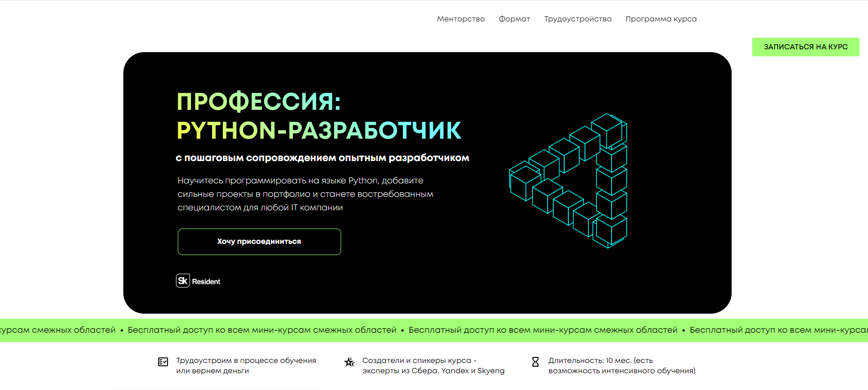This screenshot has height=390, width=868.
Task: Click the Sk Resident logo badge
Action: pos(198,281)
